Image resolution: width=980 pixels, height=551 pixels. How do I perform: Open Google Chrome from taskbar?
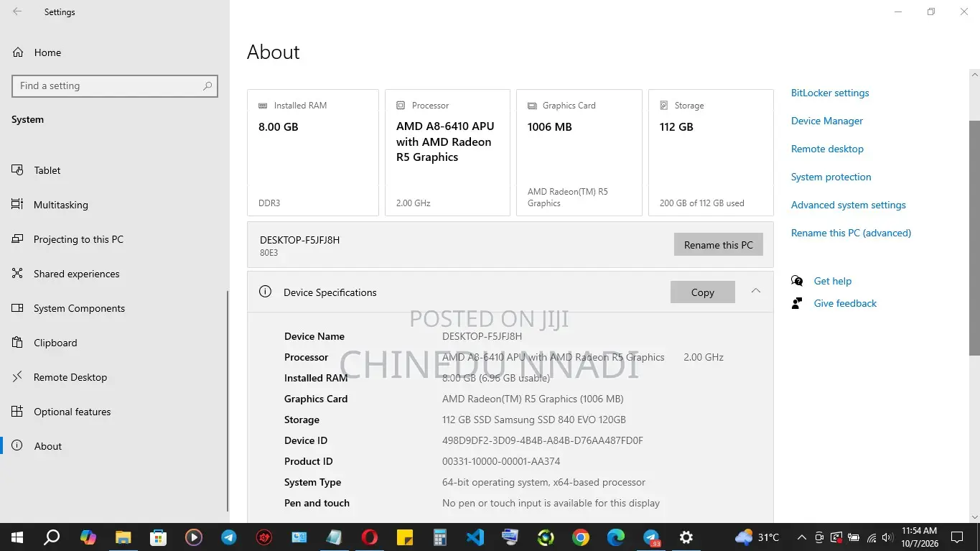coord(580,537)
